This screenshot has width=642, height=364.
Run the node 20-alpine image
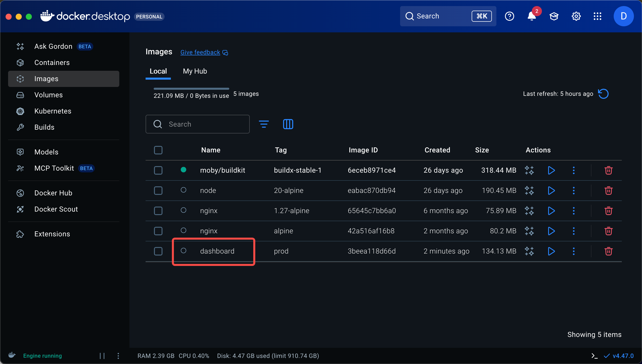point(551,191)
